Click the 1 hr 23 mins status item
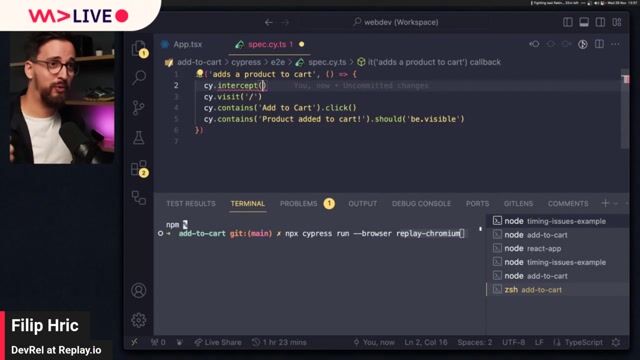The image size is (640, 360). click(x=279, y=342)
